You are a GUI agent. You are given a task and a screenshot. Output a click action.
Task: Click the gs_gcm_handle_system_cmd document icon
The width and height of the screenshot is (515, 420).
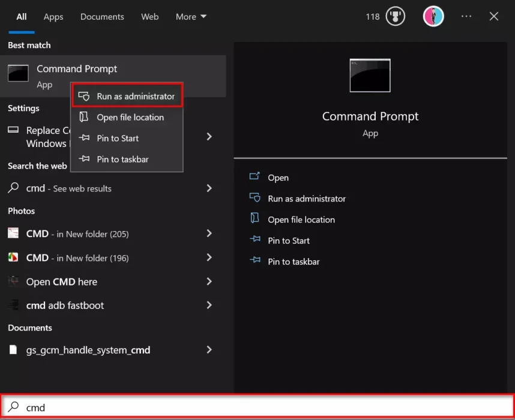[13, 350]
